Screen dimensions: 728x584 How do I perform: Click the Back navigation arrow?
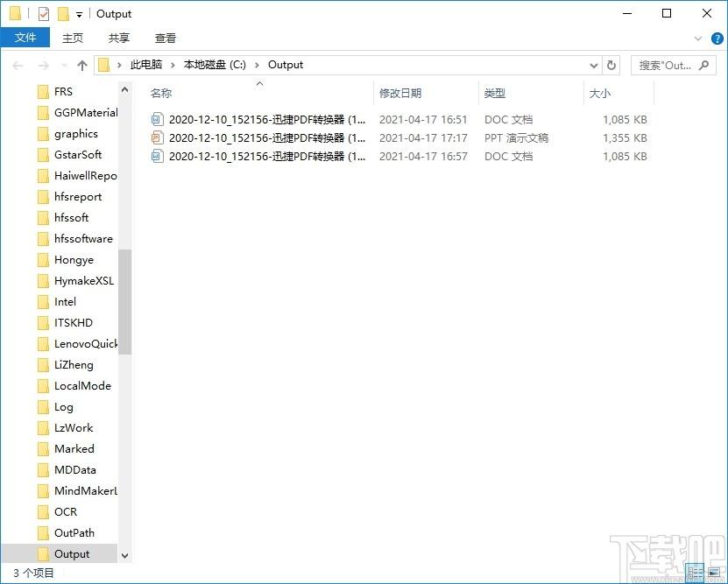18,66
